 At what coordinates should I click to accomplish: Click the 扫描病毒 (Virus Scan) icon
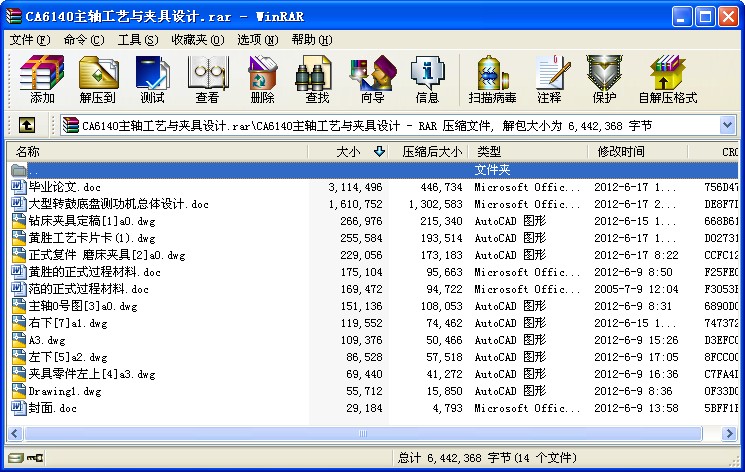[492, 72]
